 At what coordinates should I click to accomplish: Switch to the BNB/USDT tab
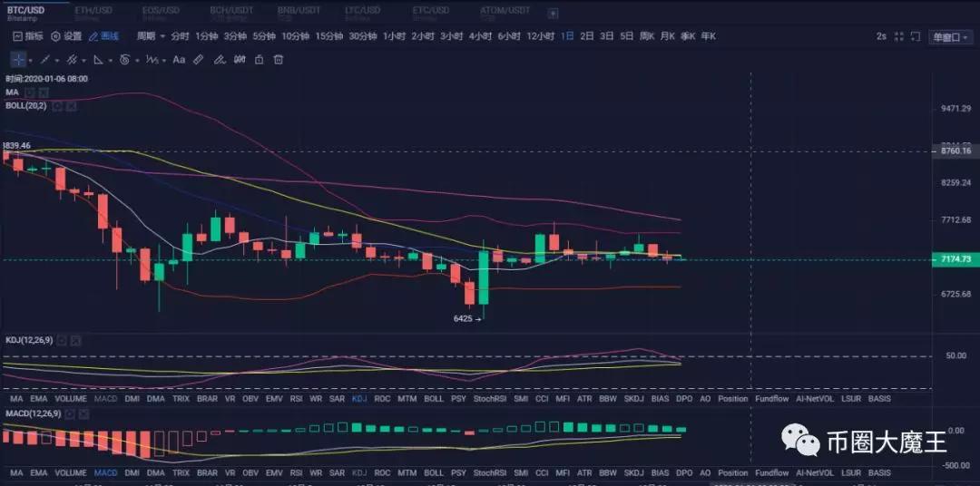(299, 13)
